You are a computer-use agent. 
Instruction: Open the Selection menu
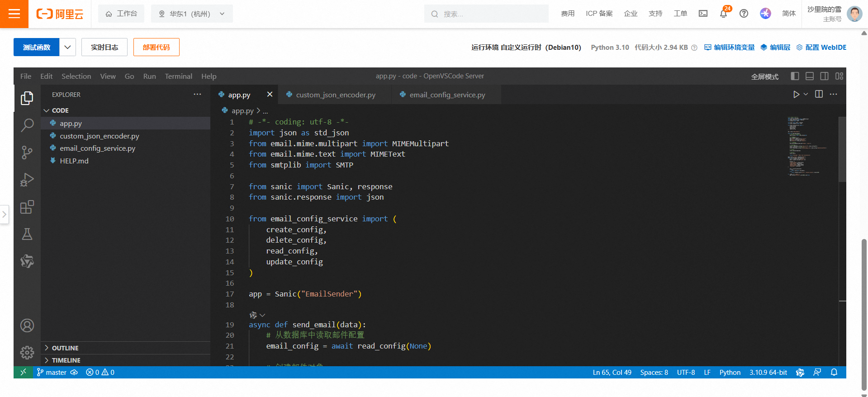pyautogui.click(x=76, y=76)
